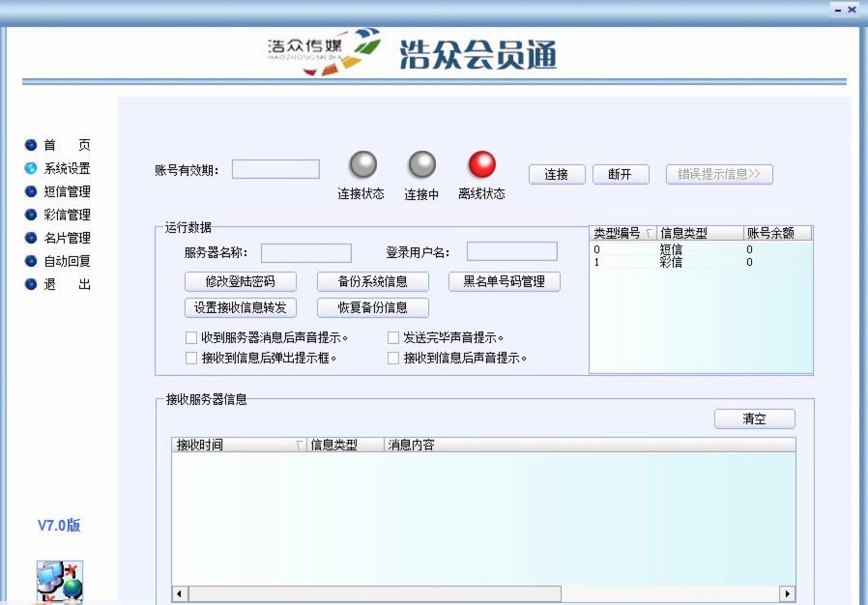Viewport: 868px width, 605px height.
Task: Toggle 接收到信息后声音提示 checkbox
Action: (393, 359)
